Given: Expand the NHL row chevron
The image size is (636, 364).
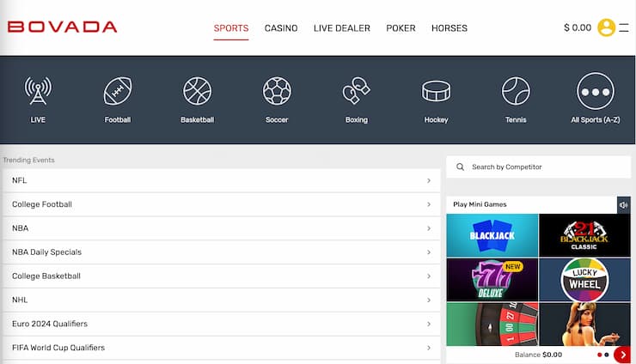Looking at the screenshot, I should point(429,300).
